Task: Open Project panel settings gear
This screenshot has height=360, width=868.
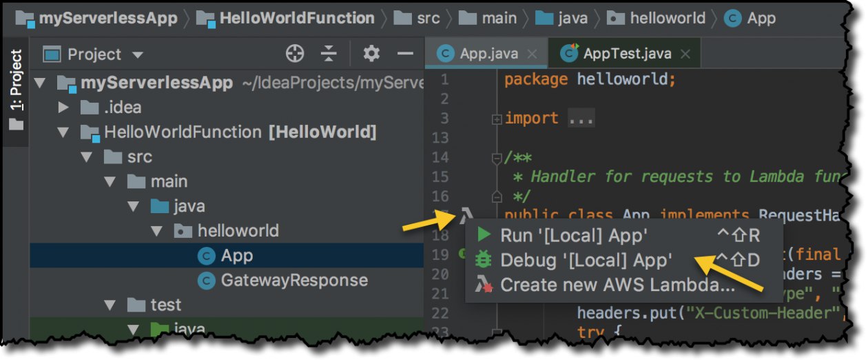Action: pyautogui.click(x=371, y=54)
